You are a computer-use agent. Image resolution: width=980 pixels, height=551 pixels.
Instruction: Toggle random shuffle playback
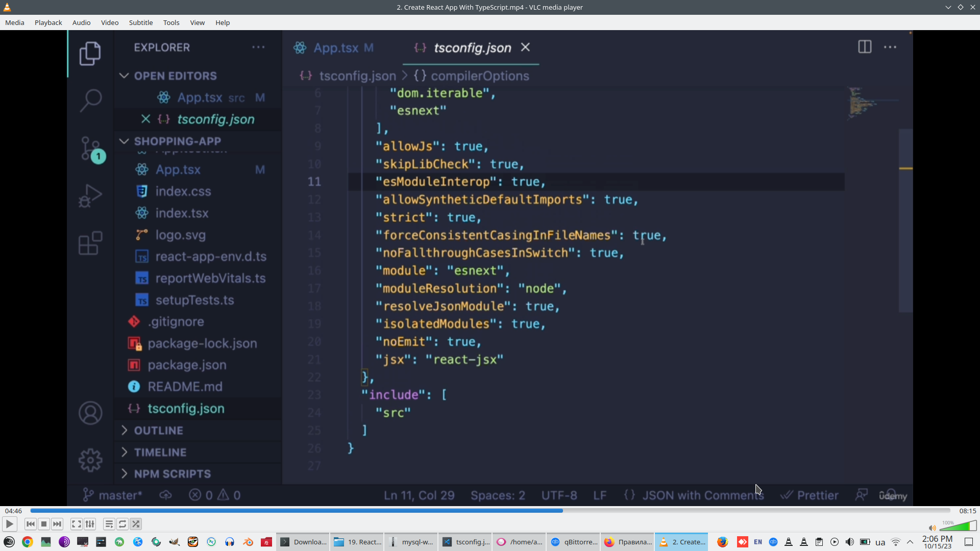click(x=136, y=524)
